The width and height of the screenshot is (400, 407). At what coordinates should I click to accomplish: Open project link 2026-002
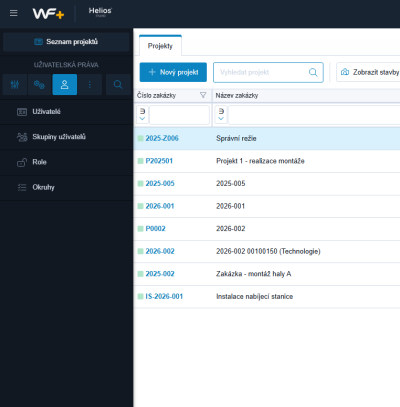(x=160, y=251)
